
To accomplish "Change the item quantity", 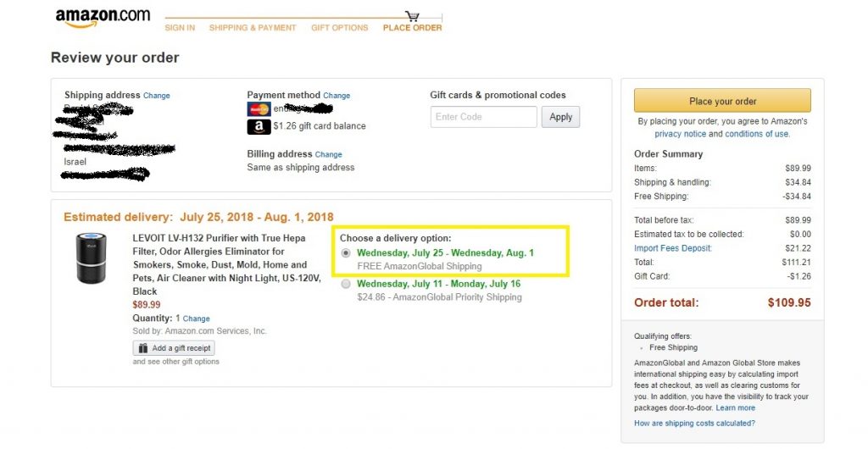I will (197, 319).
